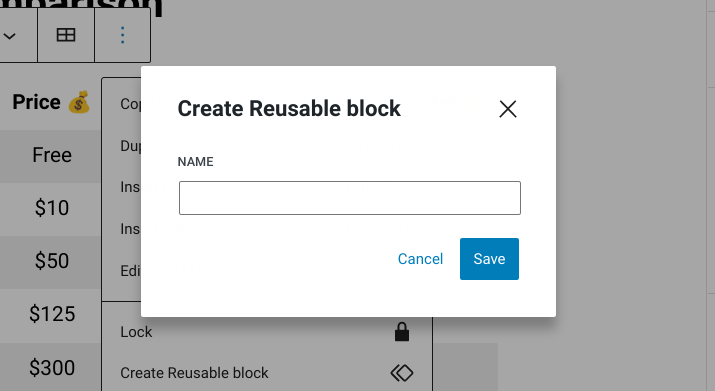Click the Save button
The image size is (715, 391).
pos(489,259)
